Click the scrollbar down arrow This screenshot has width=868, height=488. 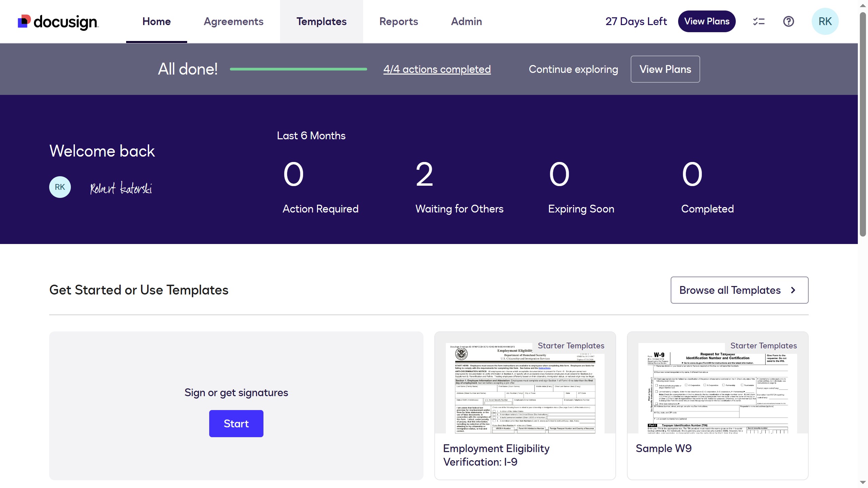(x=863, y=482)
